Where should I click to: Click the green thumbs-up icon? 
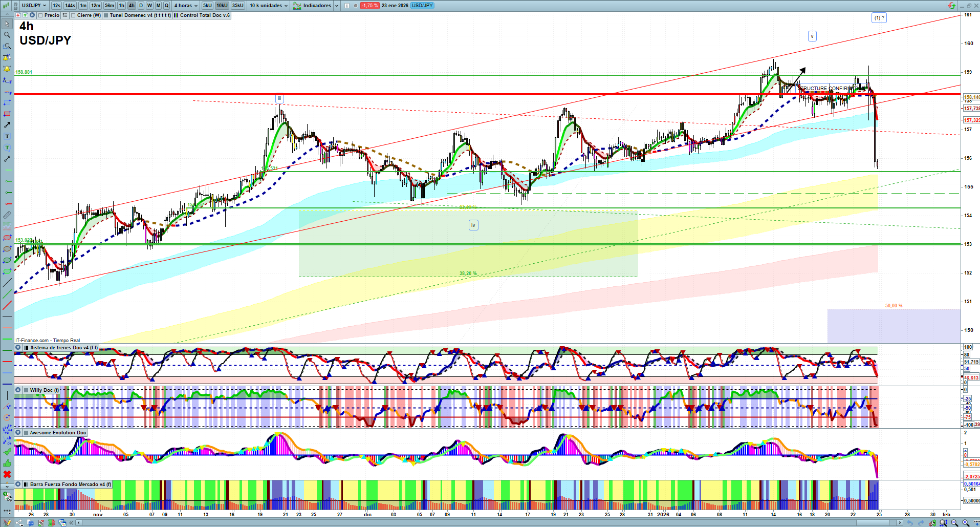7,463
